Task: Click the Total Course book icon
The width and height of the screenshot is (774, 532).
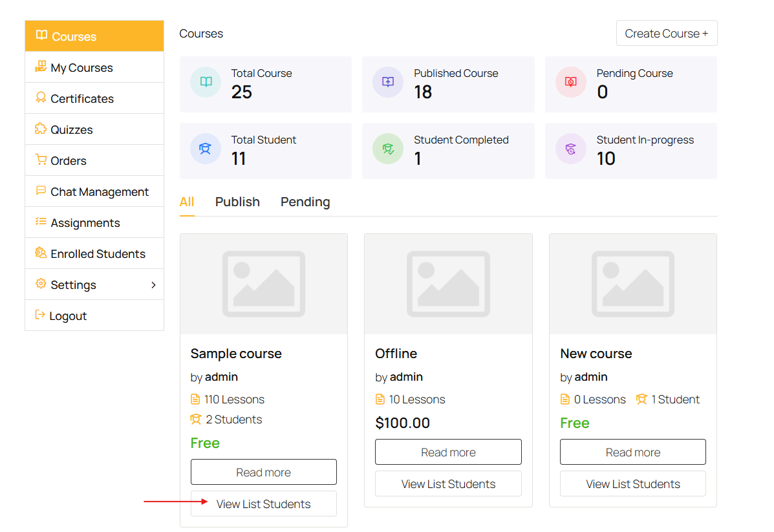Action: (205, 82)
